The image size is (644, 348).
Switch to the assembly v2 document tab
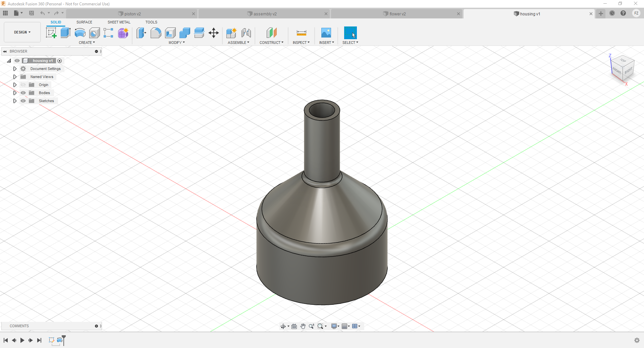coord(264,14)
